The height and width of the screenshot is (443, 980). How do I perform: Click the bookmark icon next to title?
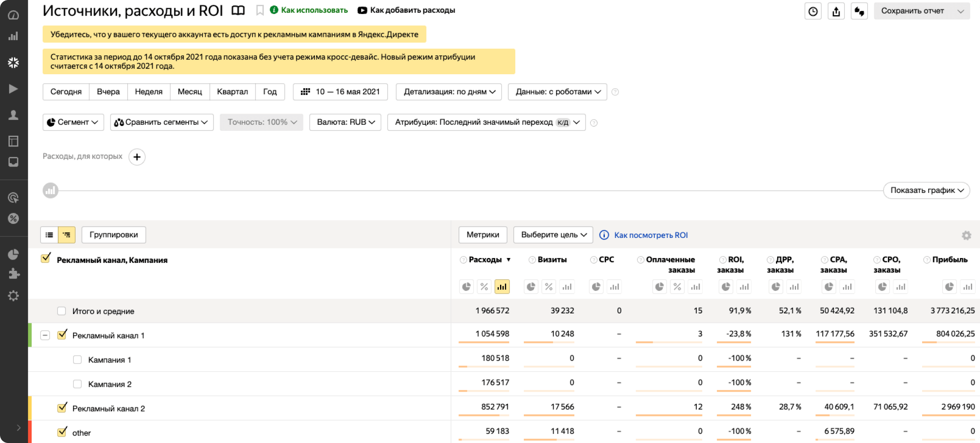(259, 10)
